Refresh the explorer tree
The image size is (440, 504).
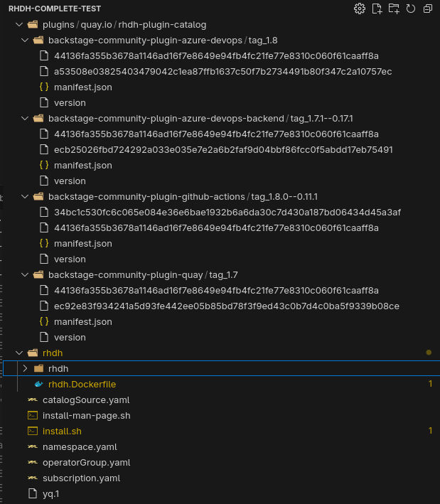(411, 9)
